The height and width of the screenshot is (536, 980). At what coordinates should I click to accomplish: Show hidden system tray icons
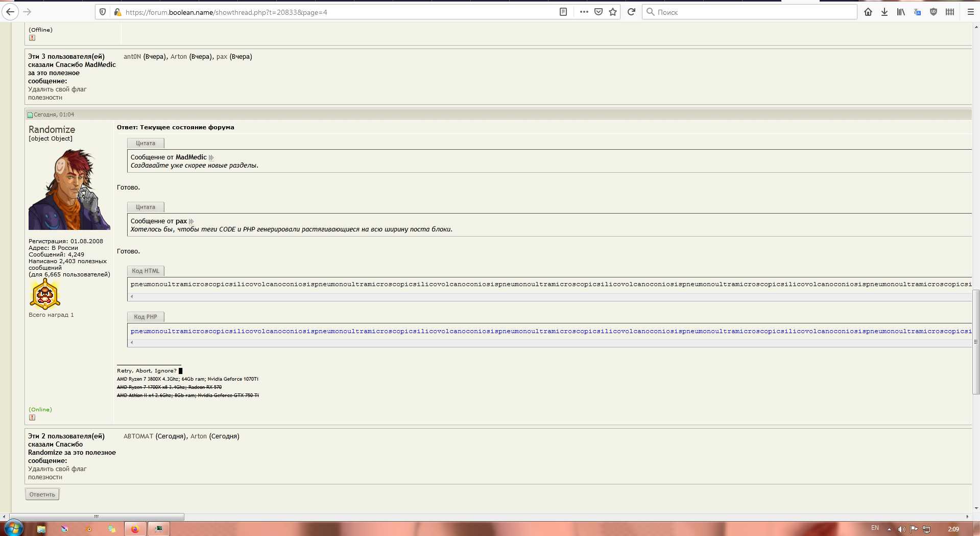(889, 529)
